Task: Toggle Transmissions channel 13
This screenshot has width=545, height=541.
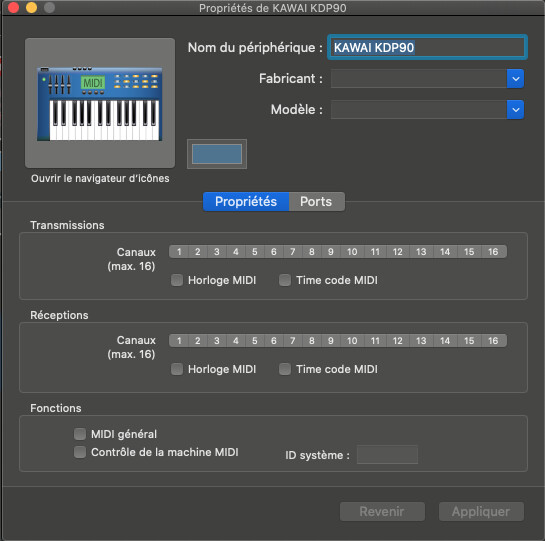Action: pyautogui.click(x=421, y=252)
